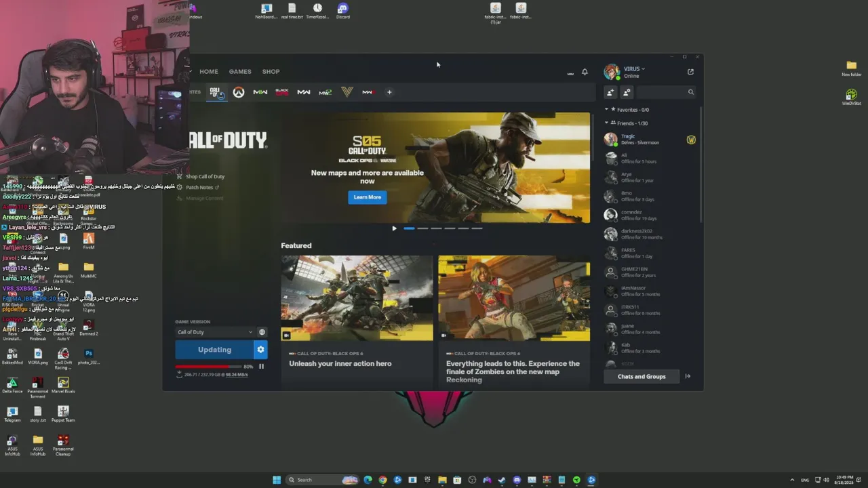Open Microsoft Edge from the taskbar

coord(368,480)
